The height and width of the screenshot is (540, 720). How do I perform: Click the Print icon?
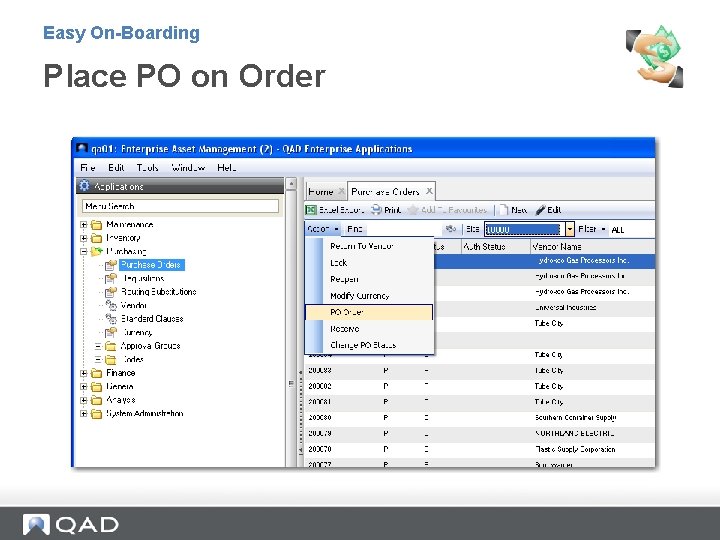pos(376,210)
